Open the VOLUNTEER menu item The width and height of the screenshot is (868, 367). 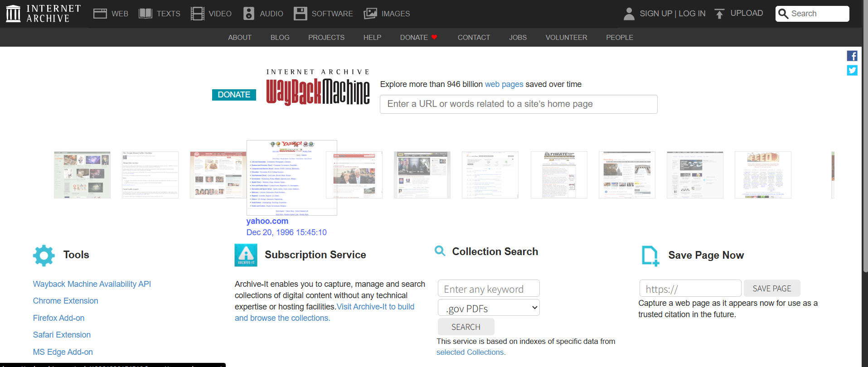(x=566, y=38)
